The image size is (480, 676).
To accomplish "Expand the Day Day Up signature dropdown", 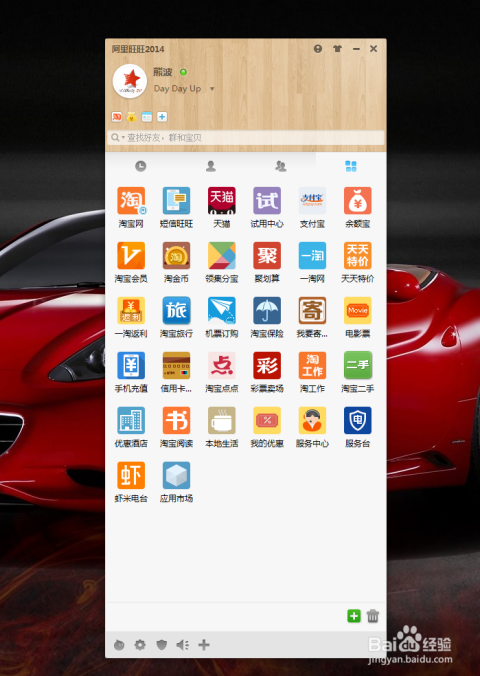I will click(212, 89).
